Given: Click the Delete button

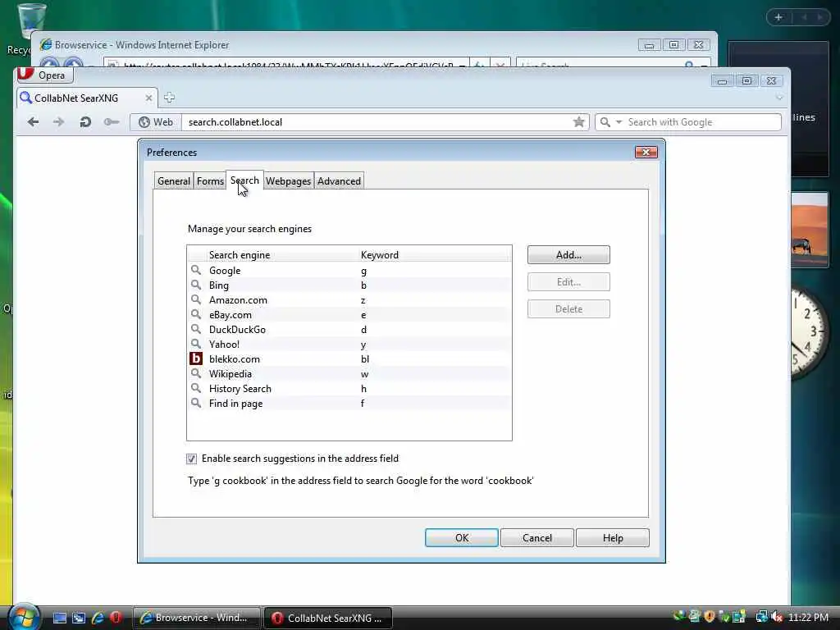Looking at the screenshot, I should [568, 309].
